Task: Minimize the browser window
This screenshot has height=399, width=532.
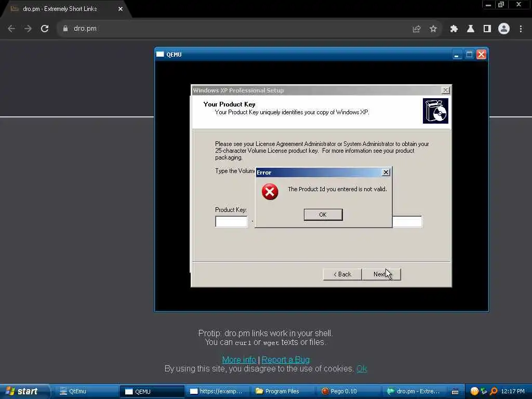Action: [488, 5]
